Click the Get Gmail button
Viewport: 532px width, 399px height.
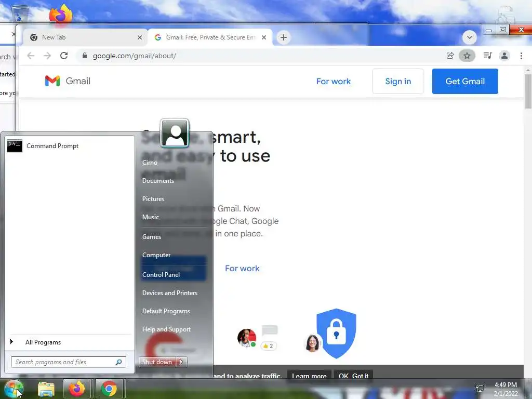tap(465, 82)
